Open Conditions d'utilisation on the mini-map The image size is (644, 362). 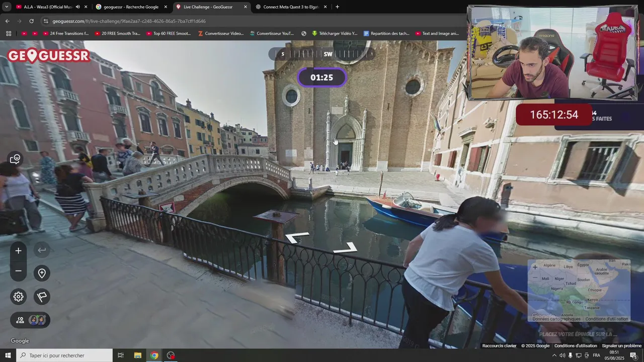607,319
